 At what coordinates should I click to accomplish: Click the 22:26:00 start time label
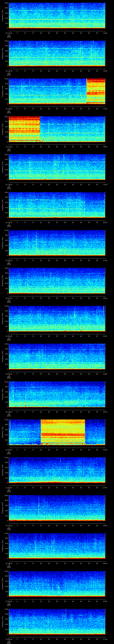pyautogui.click(x=9, y=487)
